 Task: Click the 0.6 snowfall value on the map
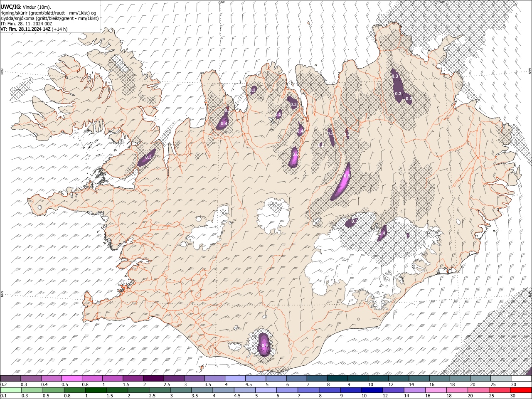click(296, 154)
